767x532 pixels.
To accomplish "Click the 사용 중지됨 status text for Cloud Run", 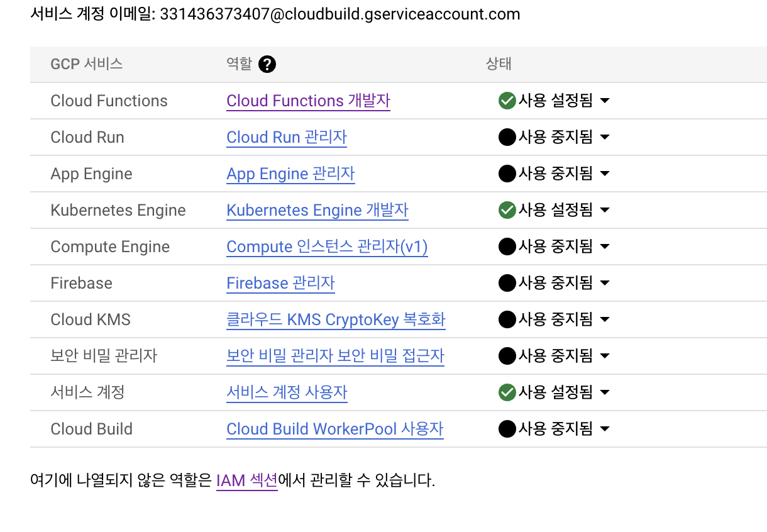I will pos(556,137).
